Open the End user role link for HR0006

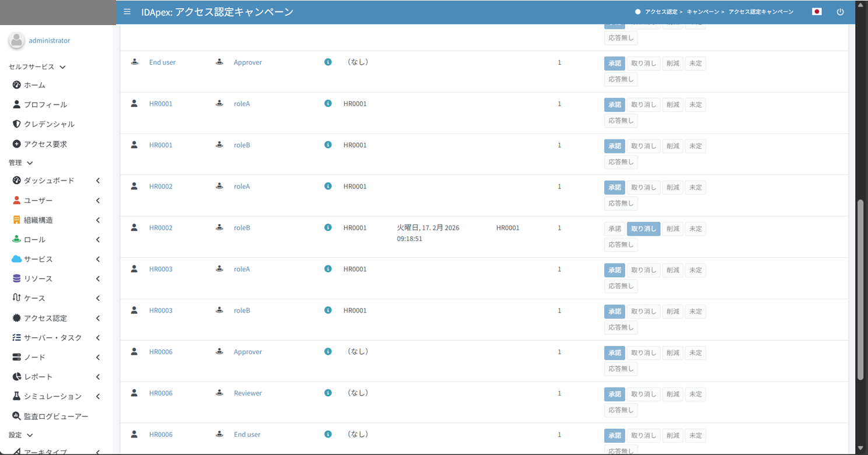(247, 435)
